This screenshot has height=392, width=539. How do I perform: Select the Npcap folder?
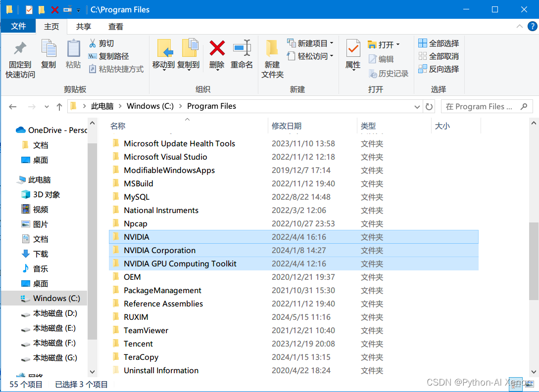(x=136, y=224)
